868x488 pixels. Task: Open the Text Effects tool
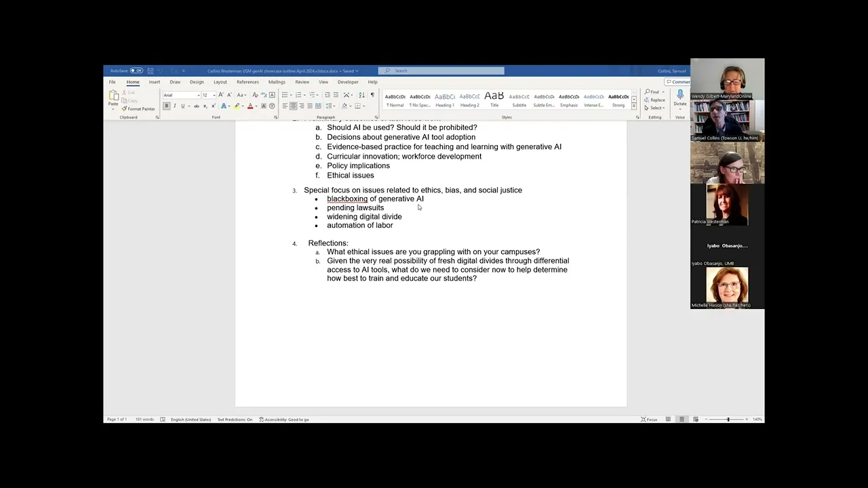[223, 106]
